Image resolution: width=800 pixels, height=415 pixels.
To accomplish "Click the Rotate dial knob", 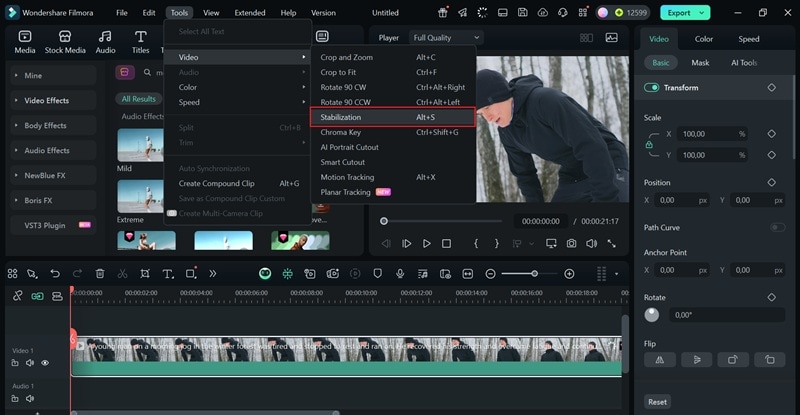I will tap(652, 315).
